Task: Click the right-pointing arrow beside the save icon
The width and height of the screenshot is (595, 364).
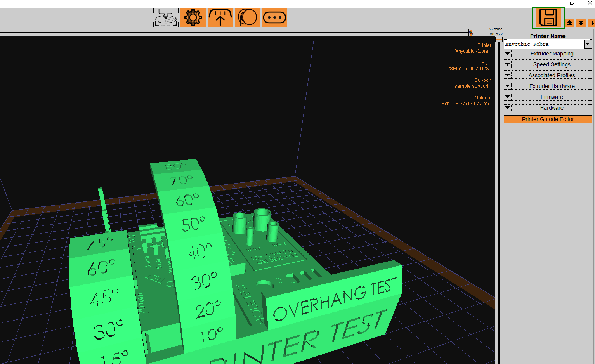Action: [x=592, y=23]
